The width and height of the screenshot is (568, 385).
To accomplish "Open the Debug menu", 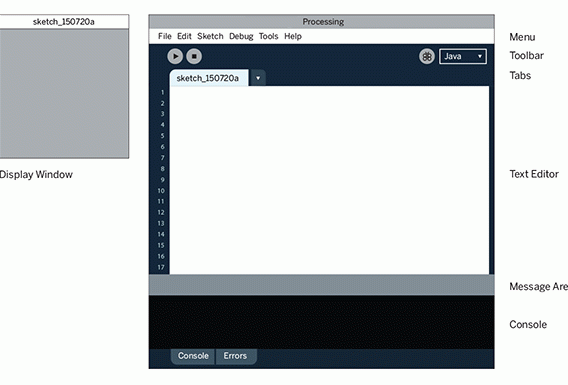I will click(x=241, y=36).
